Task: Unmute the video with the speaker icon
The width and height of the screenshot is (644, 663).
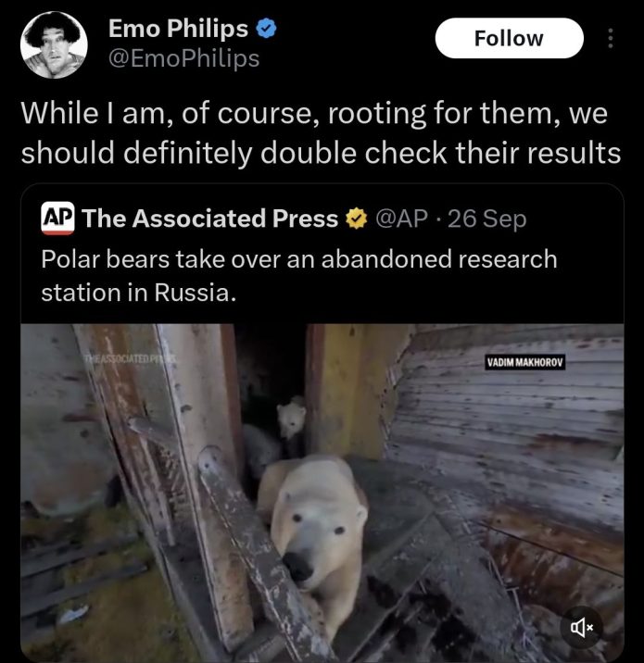Action: pyautogui.click(x=582, y=628)
